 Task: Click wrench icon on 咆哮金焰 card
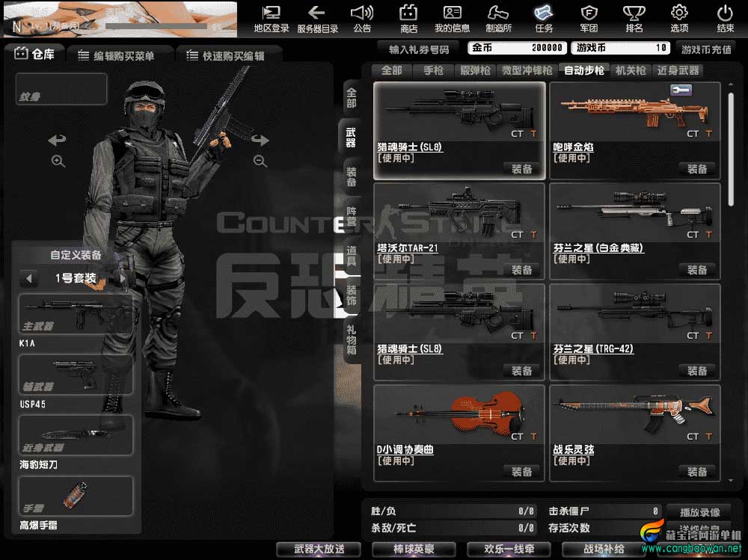[681, 90]
